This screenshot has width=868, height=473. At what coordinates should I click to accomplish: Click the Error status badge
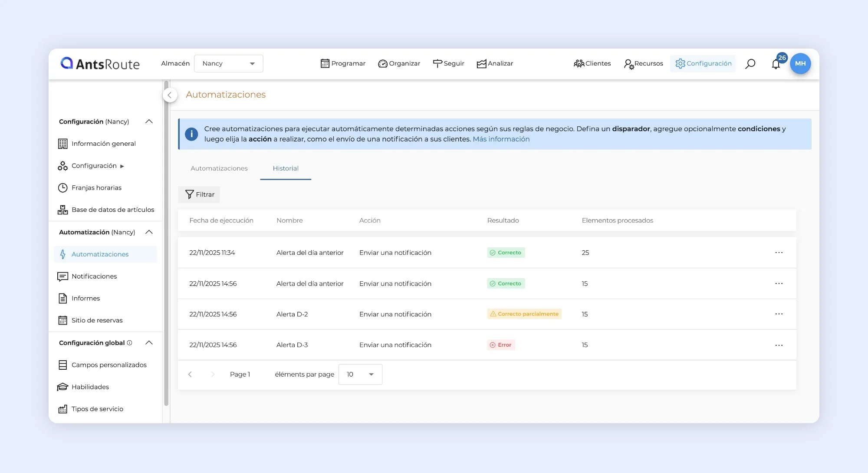tap(501, 345)
